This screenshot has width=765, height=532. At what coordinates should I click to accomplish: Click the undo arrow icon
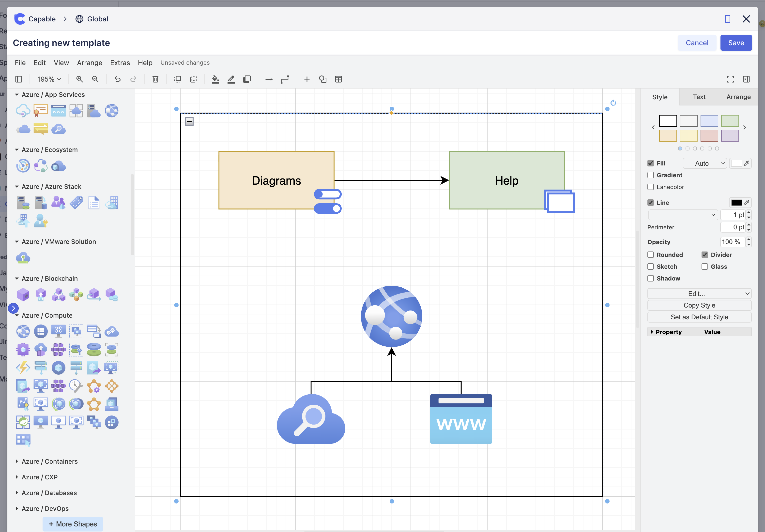pyautogui.click(x=117, y=79)
